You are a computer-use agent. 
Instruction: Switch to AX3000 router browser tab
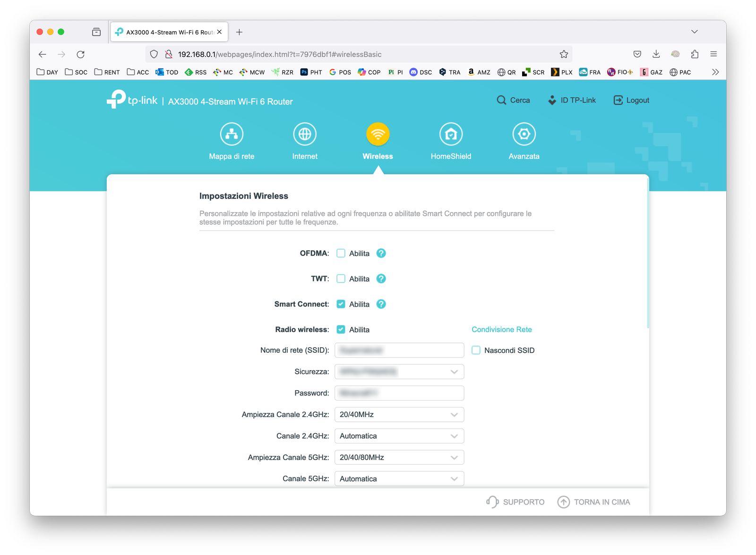(x=170, y=32)
